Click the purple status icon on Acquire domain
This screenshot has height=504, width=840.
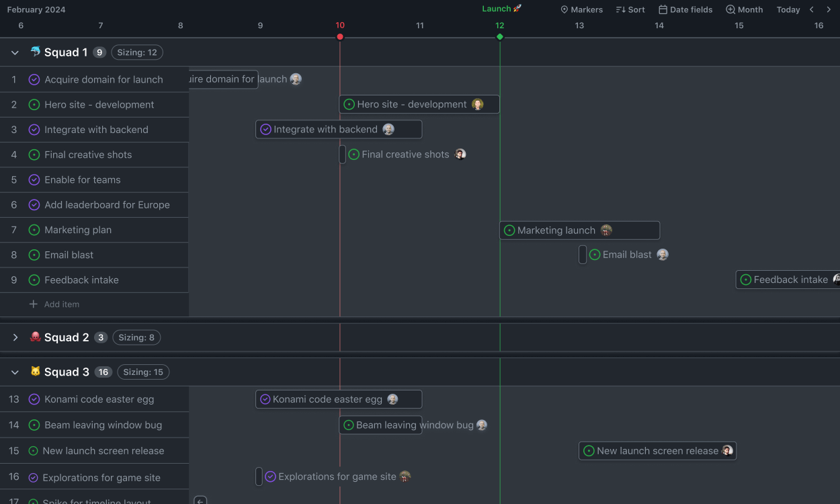coord(34,79)
